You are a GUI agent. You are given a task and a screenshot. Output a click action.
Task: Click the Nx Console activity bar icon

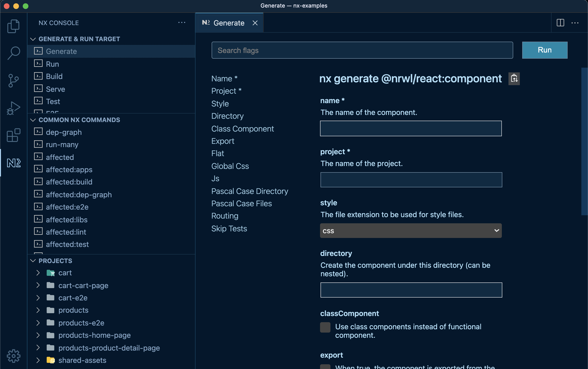[13, 163]
